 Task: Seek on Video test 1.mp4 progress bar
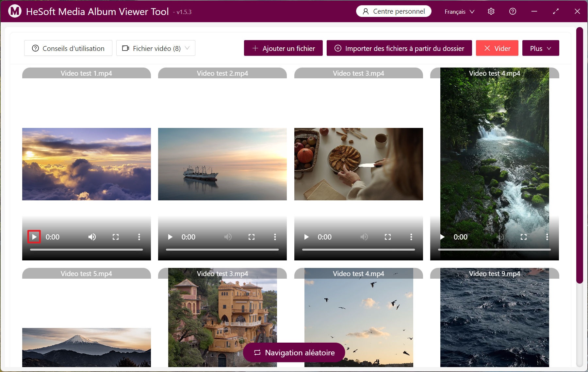pyautogui.click(x=87, y=250)
